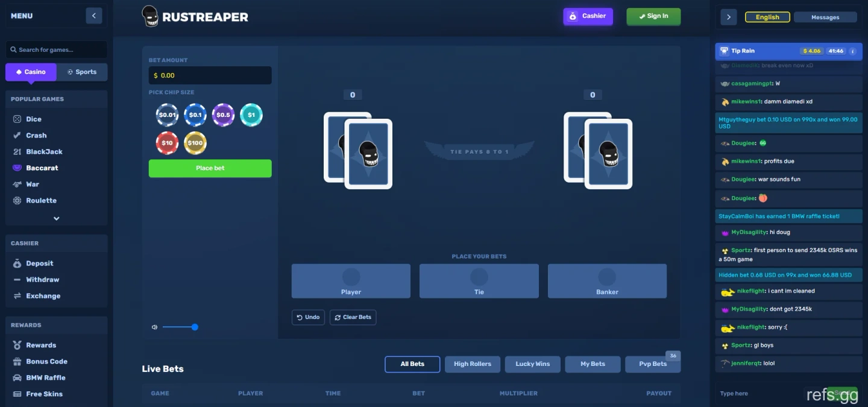Select the $0.01 chip
The image size is (868, 407).
coord(168,115)
